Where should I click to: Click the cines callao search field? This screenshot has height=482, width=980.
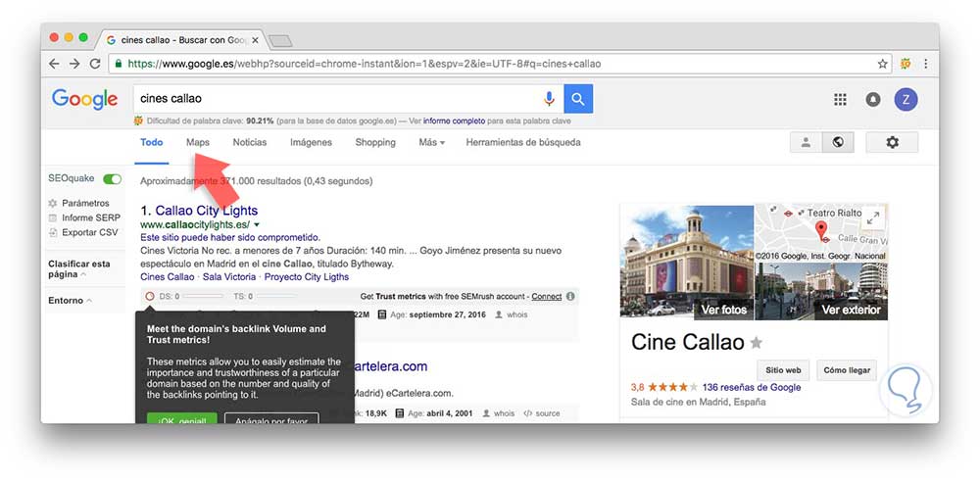pos(336,99)
